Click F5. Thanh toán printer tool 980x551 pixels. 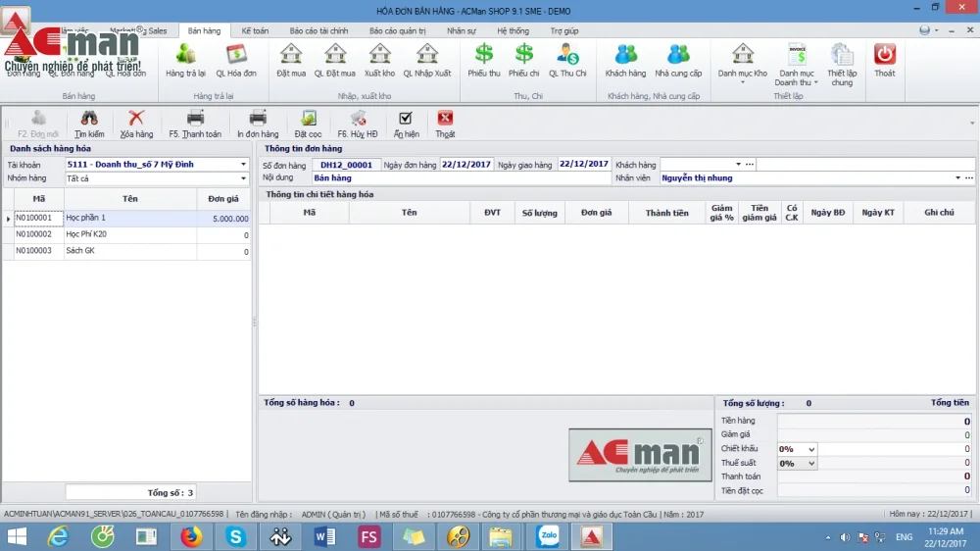tap(195, 124)
